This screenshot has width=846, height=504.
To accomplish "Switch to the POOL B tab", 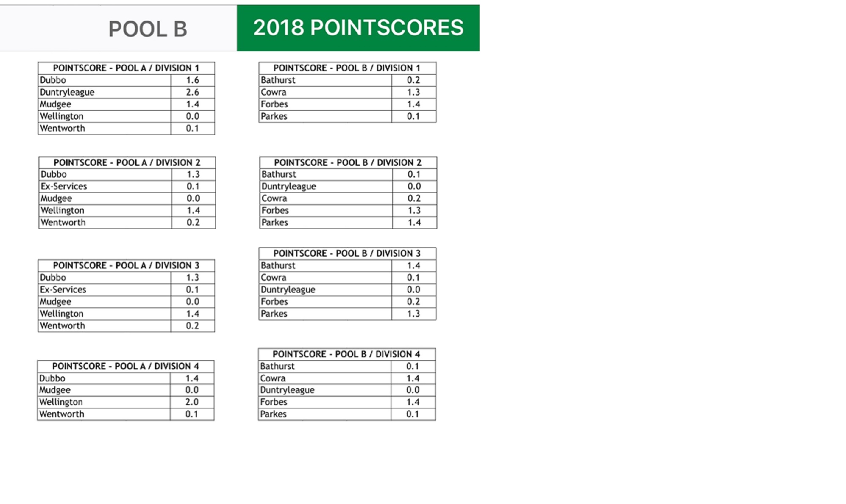I will click(147, 29).
